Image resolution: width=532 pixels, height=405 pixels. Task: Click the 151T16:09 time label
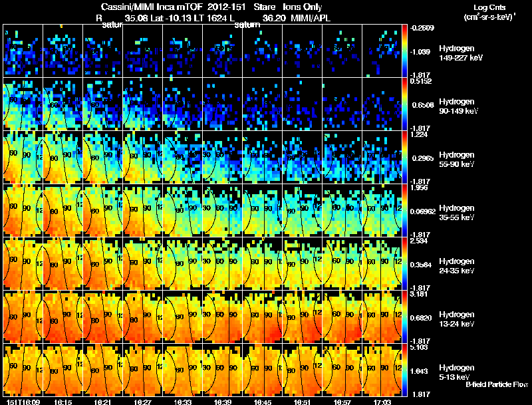pyautogui.click(x=23, y=402)
